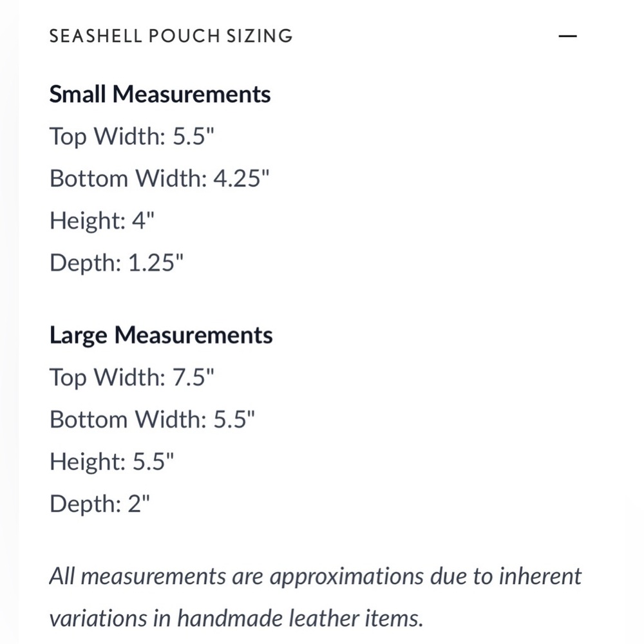Viewport: 644px width, 644px height.
Task: Click the 1.25" depth value
Action: tap(156, 263)
